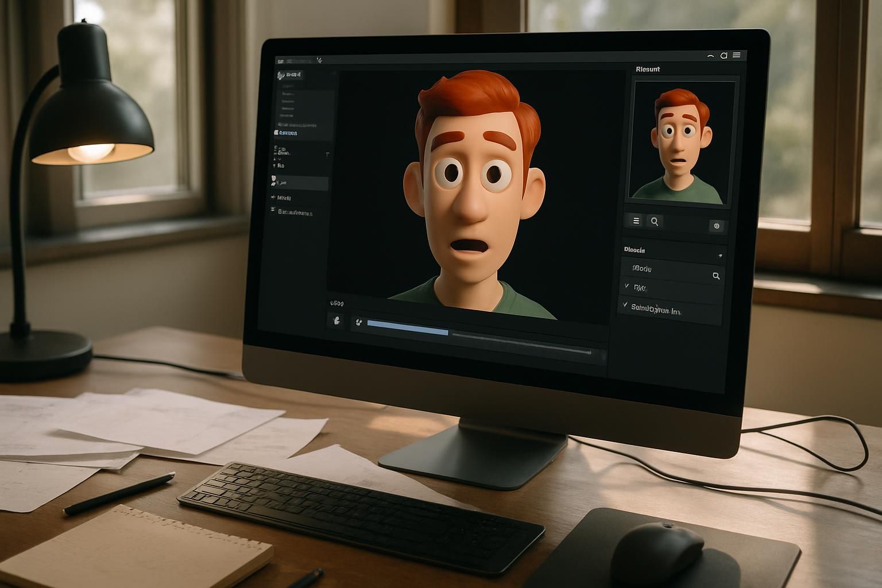Click the Modify entry in the left sidebar
Screen dimensions: 882x588
(x=283, y=198)
